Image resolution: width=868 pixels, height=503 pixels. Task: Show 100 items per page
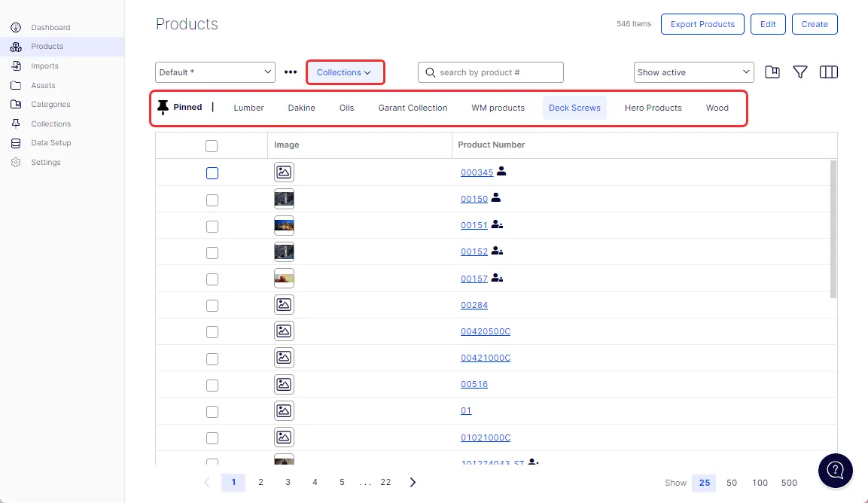coord(760,483)
